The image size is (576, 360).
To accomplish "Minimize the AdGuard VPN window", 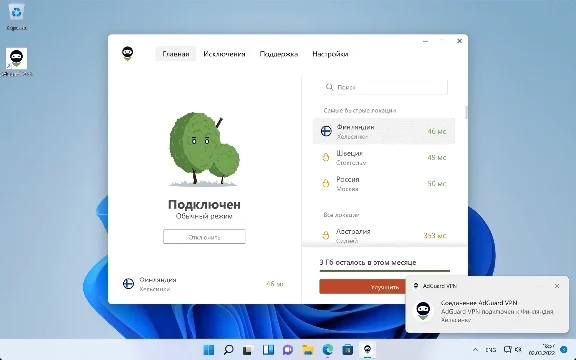I will click(x=425, y=41).
